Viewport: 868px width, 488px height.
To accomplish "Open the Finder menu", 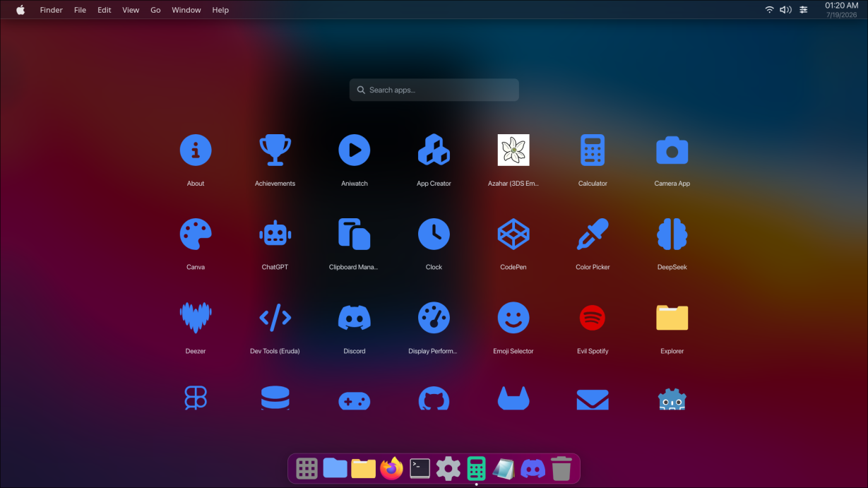I will tap(52, 10).
